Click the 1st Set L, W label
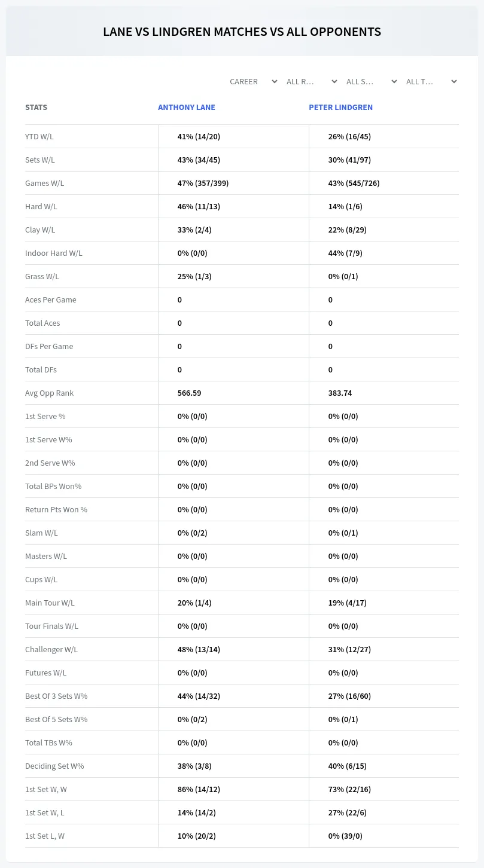This screenshot has width=484, height=868. (x=45, y=836)
